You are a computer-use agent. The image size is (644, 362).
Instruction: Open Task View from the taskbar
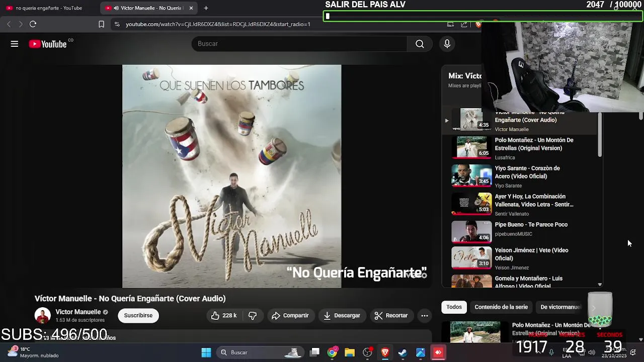[314, 352]
